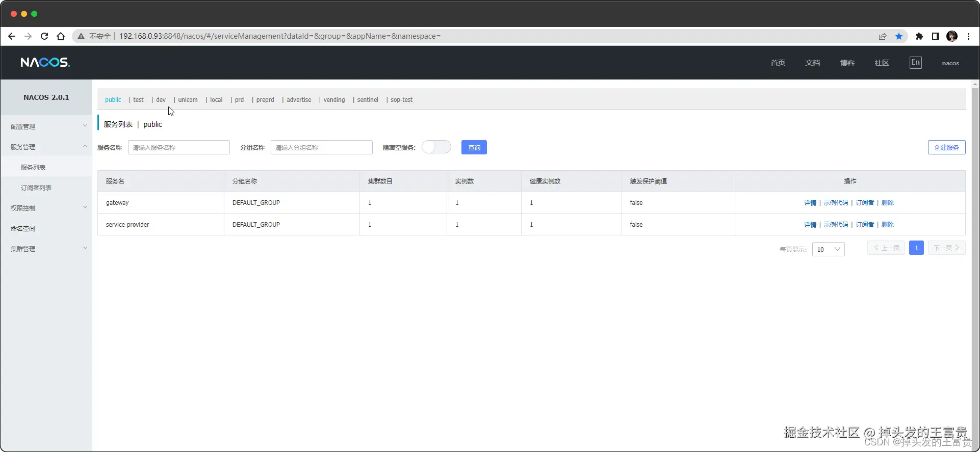Screen dimensions: 980x452
Task: Click the NACOS logo
Action: click(45, 62)
